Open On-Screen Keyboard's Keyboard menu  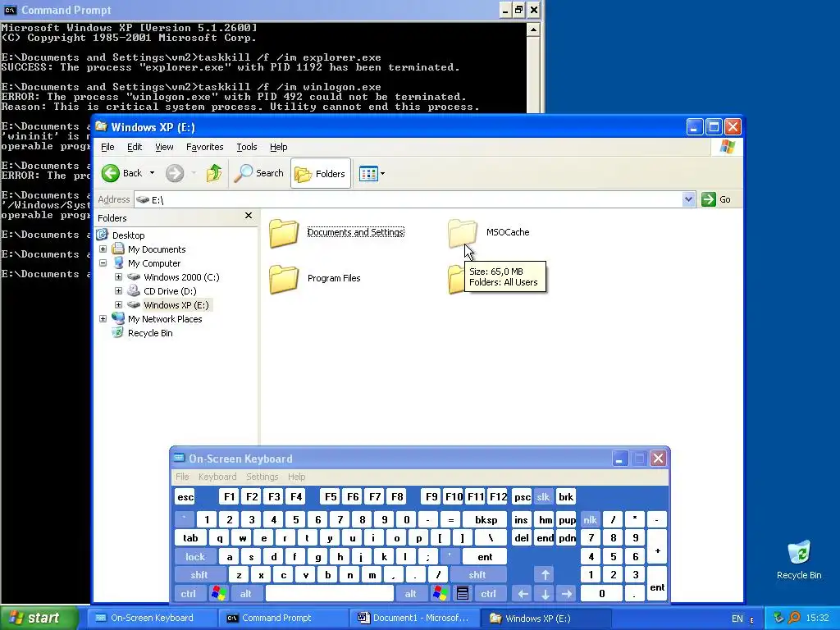click(217, 477)
